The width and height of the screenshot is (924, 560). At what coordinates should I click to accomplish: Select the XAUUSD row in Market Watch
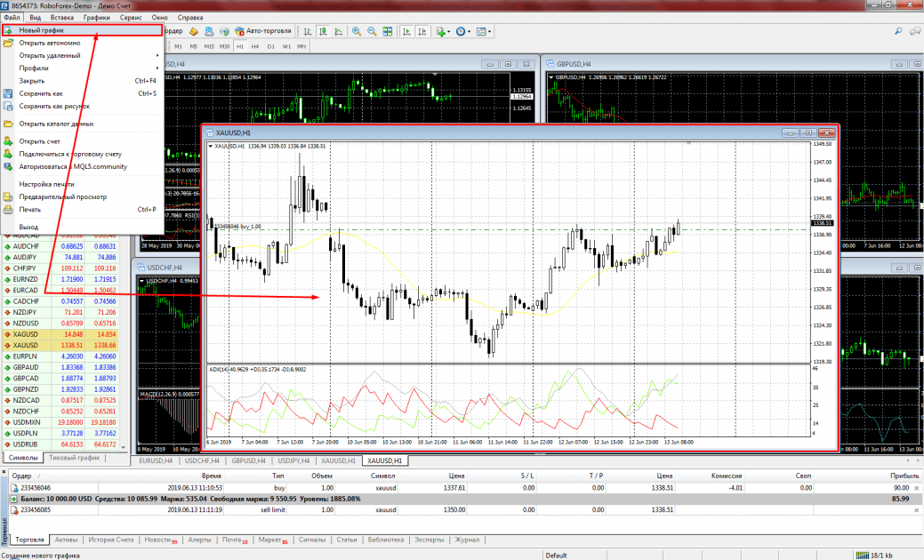(27, 345)
